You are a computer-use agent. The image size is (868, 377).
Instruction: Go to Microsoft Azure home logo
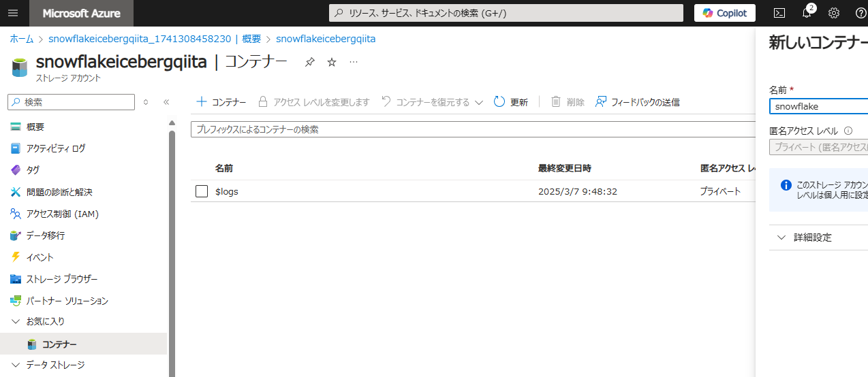click(82, 13)
